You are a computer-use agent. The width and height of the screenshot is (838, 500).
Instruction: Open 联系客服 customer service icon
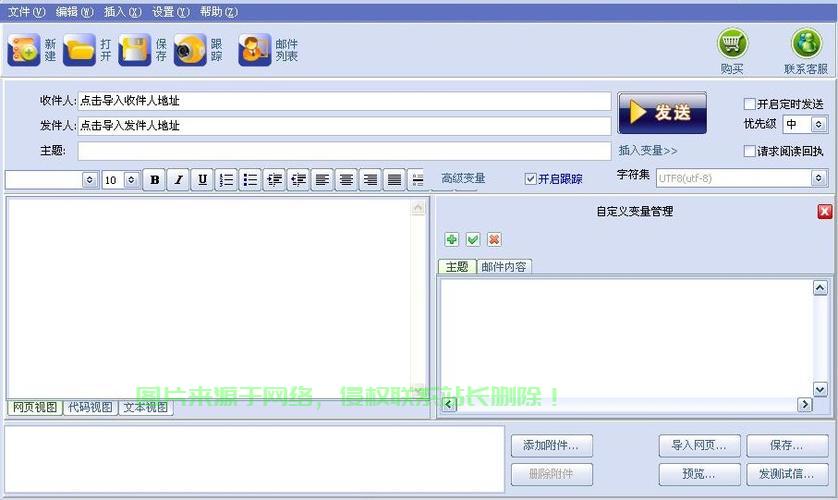(x=806, y=44)
